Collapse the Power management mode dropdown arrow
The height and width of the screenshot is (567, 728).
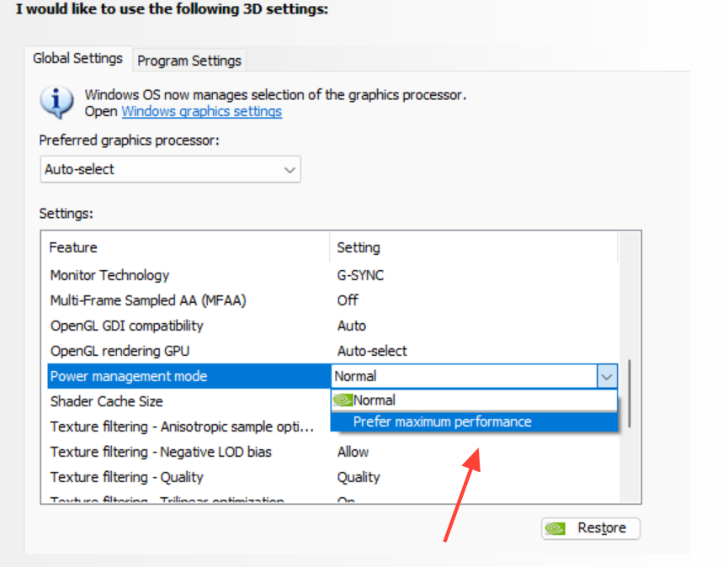(x=607, y=376)
